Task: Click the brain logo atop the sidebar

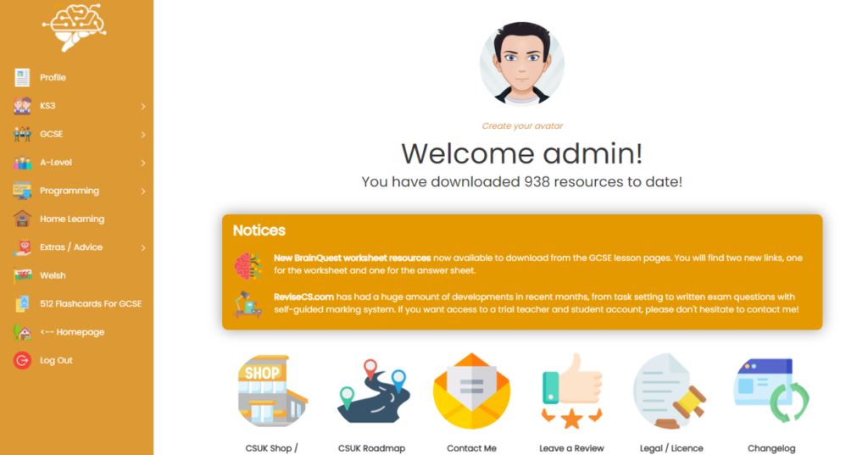Action: 75,27
